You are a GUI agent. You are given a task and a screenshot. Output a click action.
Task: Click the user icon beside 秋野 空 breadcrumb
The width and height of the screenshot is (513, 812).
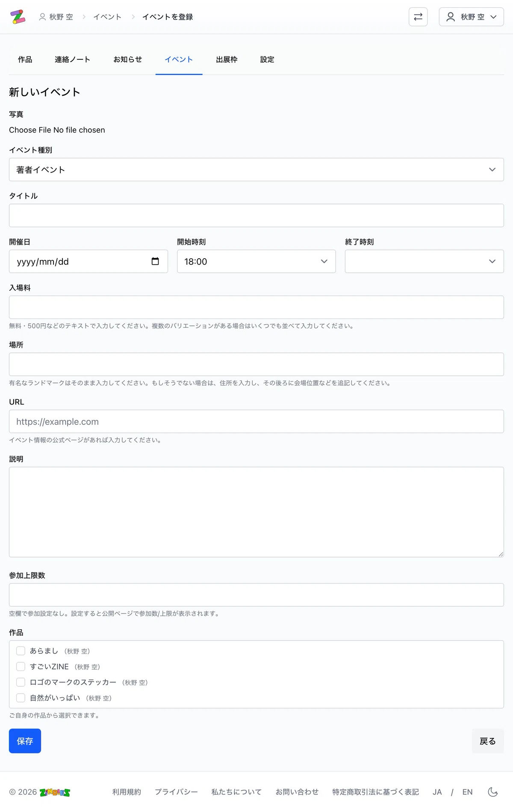point(42,17)
